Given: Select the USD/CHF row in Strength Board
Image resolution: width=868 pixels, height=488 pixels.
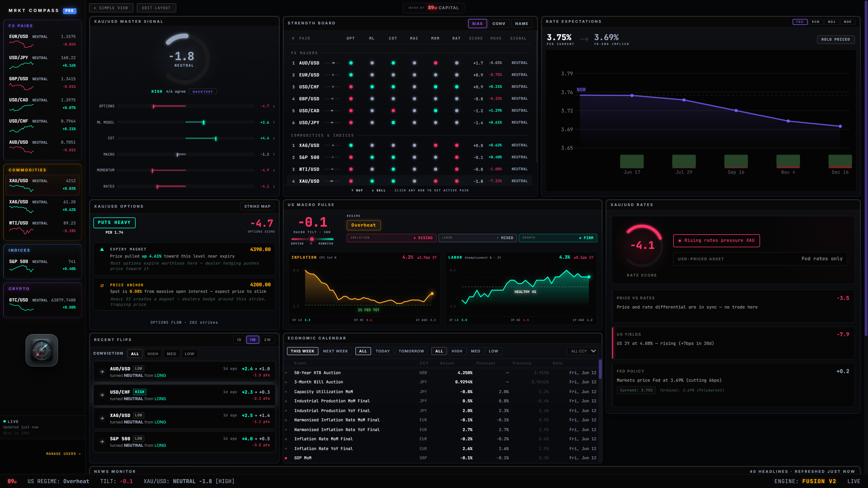Looking at the screenshot, I should tap(409, 87).
